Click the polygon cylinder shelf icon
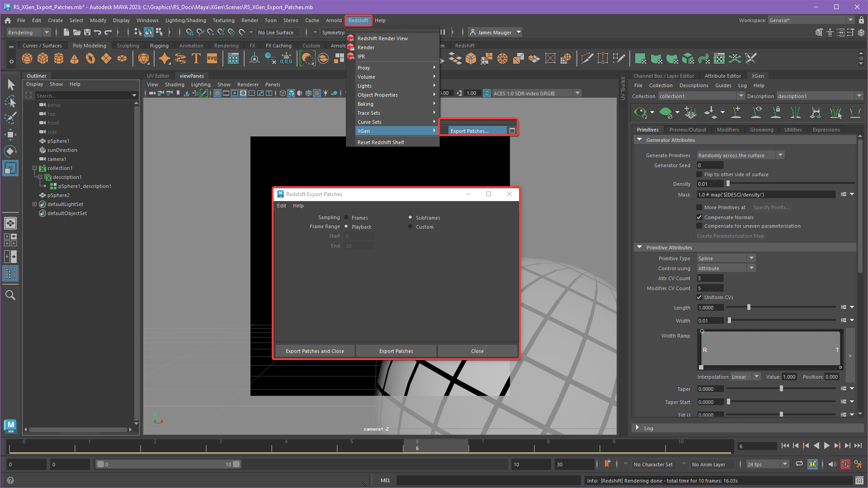868x488 pixels. 59,58
